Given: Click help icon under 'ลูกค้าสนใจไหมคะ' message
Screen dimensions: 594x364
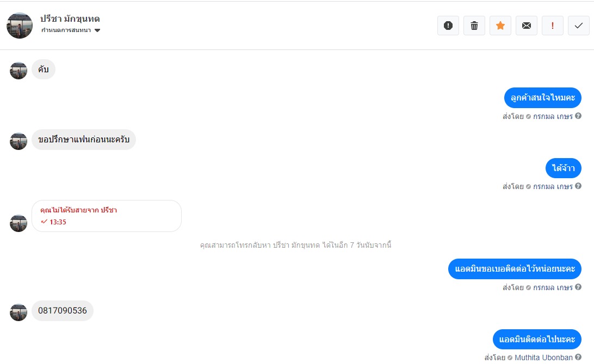Looking at the screenshot, I should [578, 116].
